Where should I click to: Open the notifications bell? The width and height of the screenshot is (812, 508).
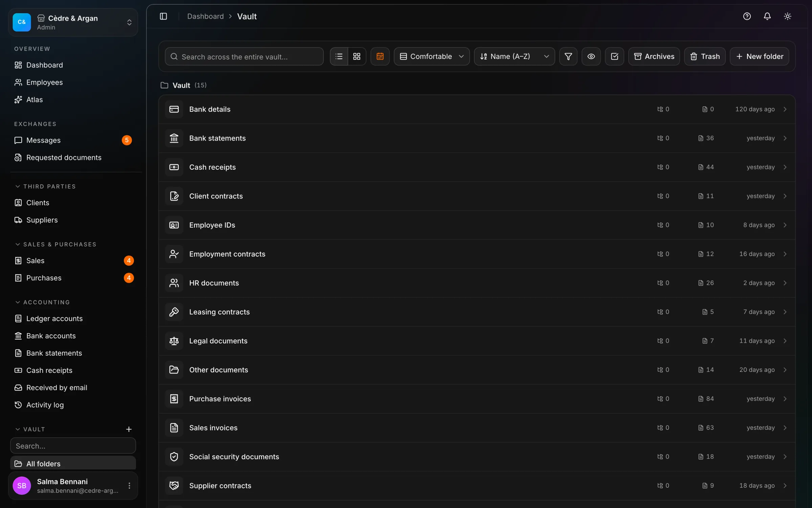[x=767, y=16]
